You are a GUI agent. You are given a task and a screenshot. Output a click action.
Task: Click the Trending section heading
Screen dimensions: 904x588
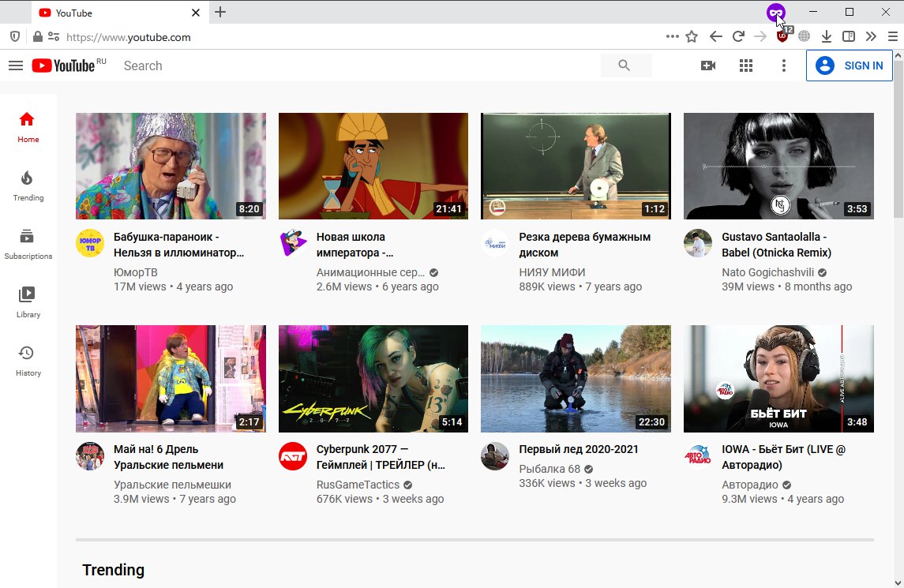[x=114, y=570]
